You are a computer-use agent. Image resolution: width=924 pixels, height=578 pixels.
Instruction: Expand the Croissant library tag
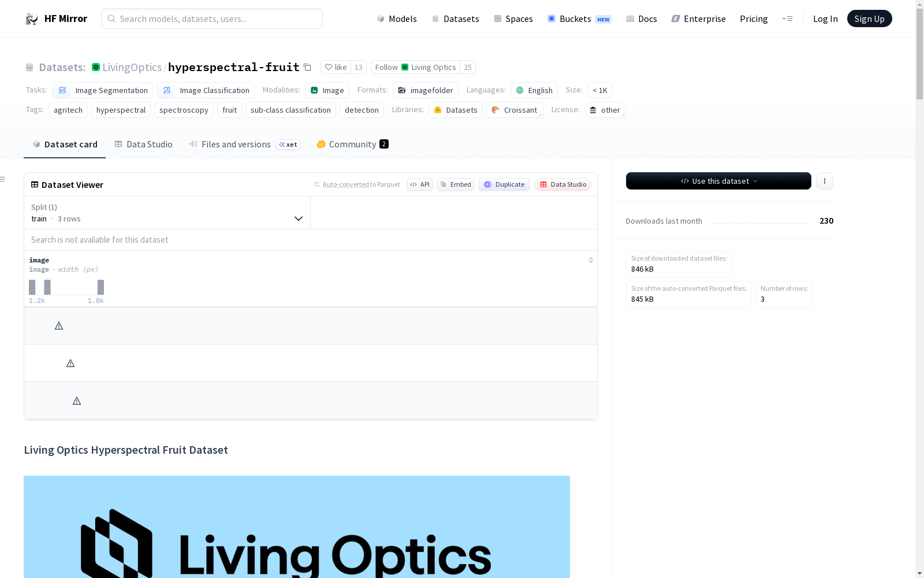[514, 110]
